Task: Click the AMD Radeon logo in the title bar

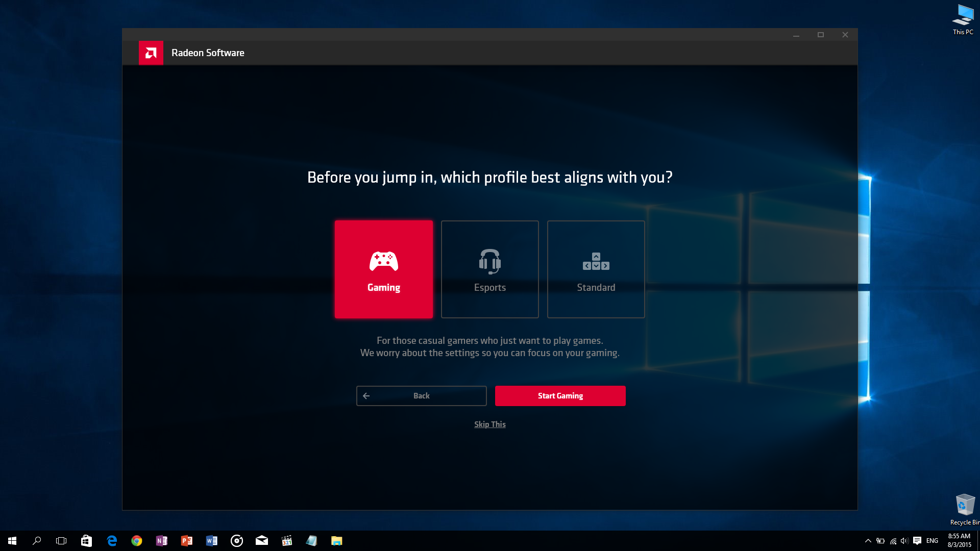Action: pyautogui.click(x=151, y=52)
